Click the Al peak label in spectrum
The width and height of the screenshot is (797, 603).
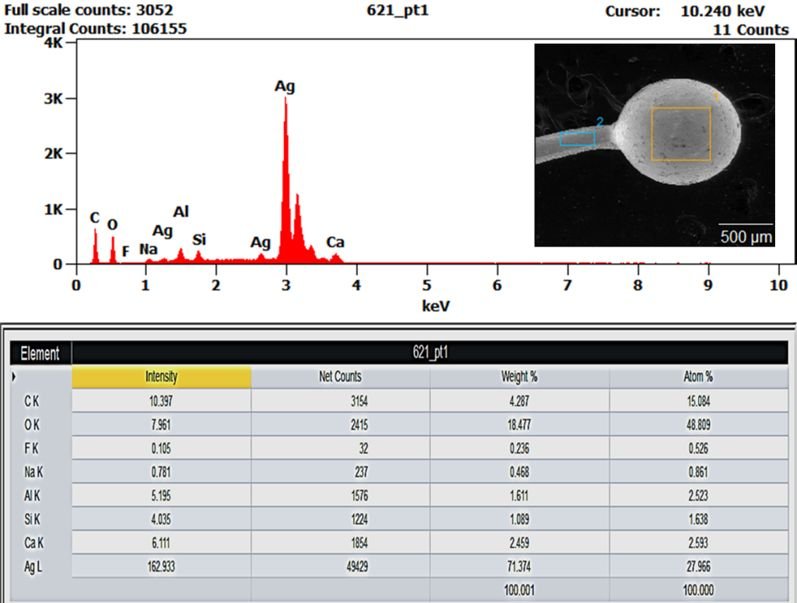(x=181, y=212)
